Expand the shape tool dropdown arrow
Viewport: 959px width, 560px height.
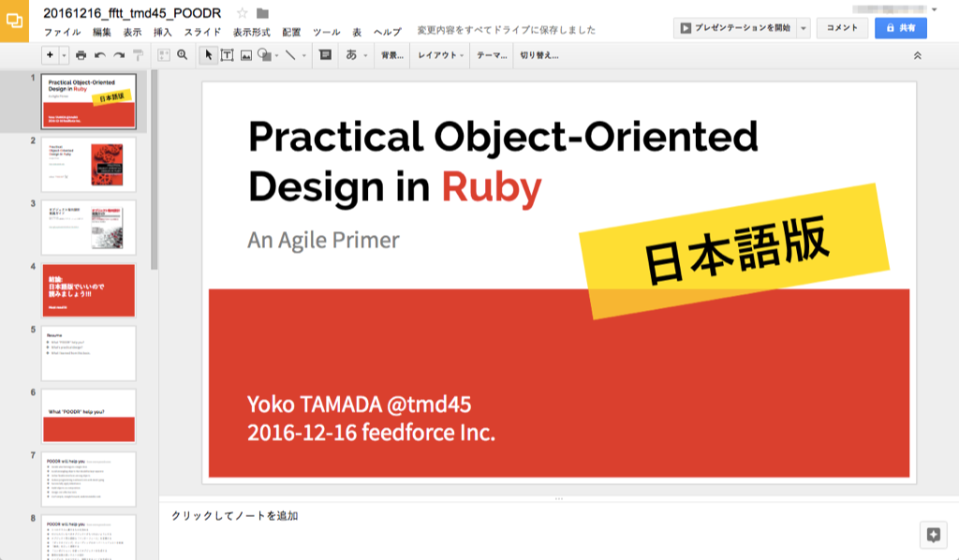click(x=276, y=55)
